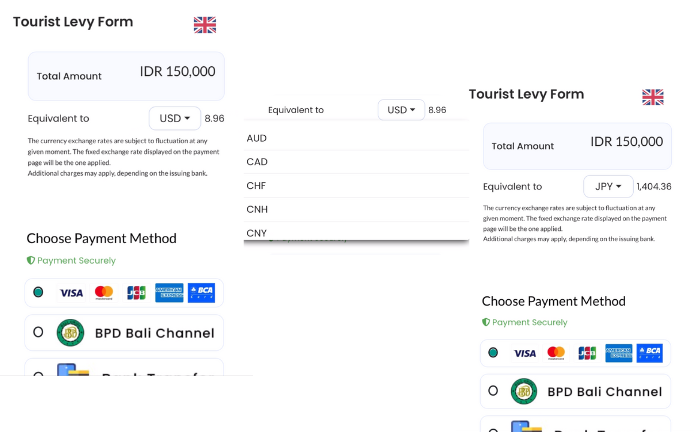The height and width of the screenshot is (432, 694).
Task: Choose CHF from the currency list
Action: pos(257,185)
